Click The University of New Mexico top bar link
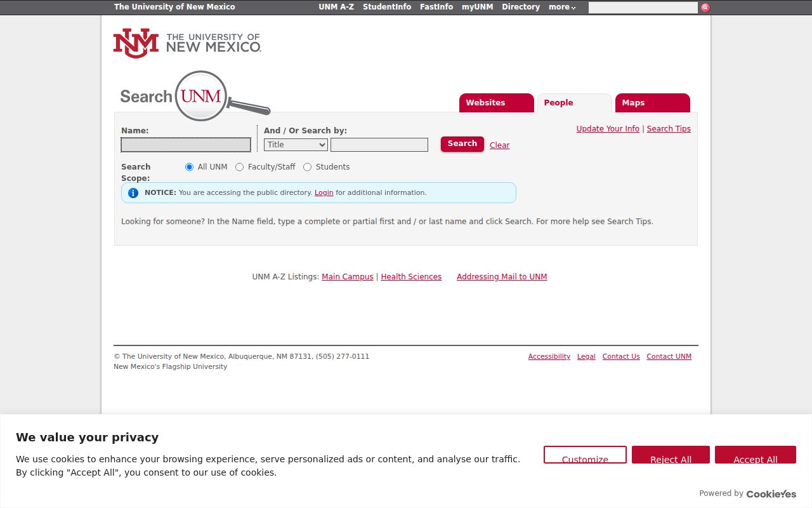The image size is (812, 508). [x=174, y=7]
